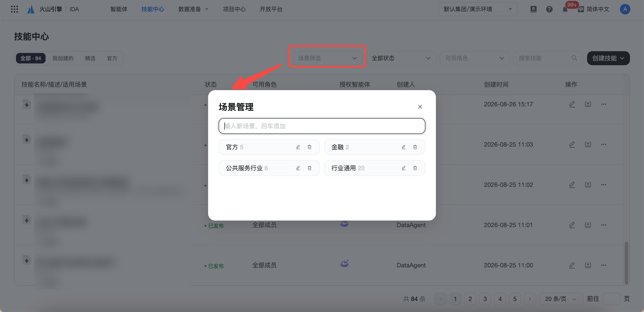This screenshot has width=644, height=312.
Task: Open the 全部状态 dropdown
Action: [401, 58]
